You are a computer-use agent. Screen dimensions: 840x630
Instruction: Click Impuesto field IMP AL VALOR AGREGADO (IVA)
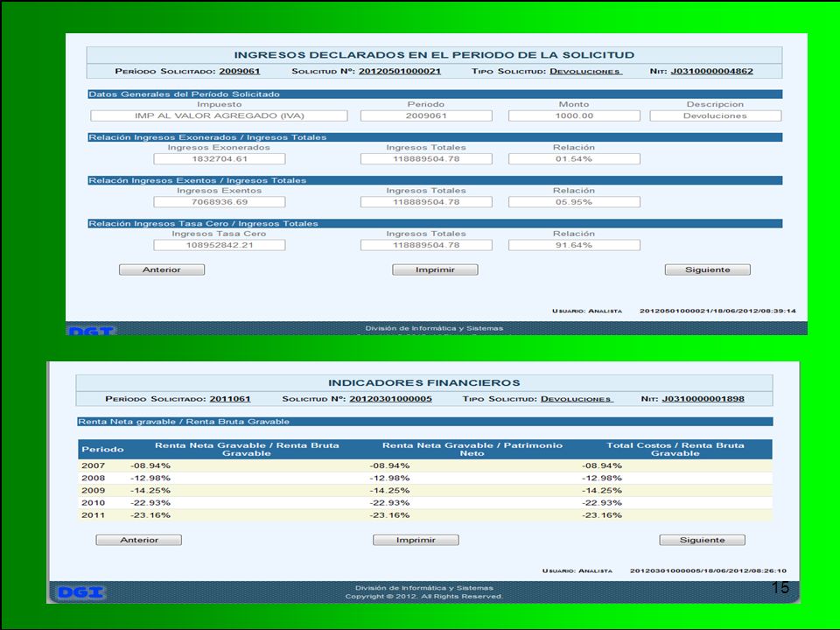coord(219,115)
